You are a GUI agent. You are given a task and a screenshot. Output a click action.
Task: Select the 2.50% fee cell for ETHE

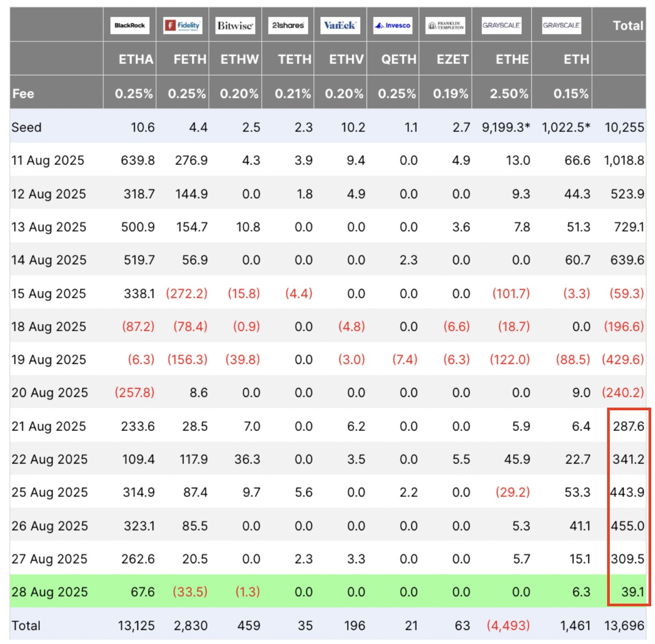coord(509,94)
